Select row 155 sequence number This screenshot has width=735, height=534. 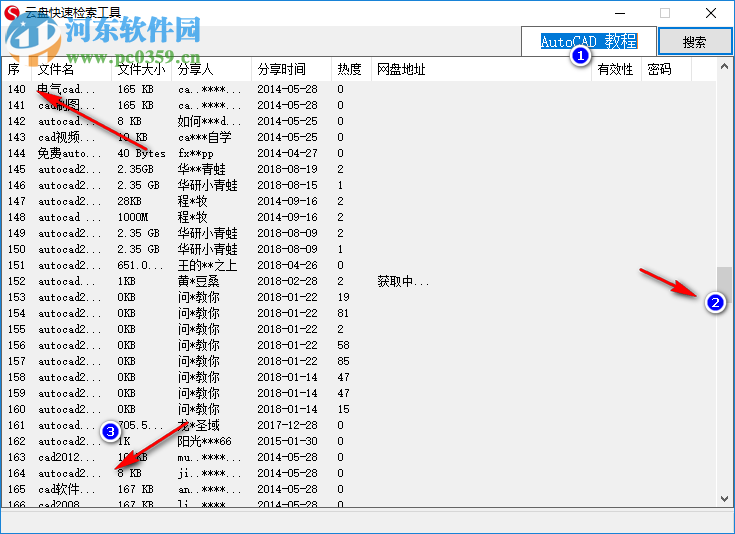pos(17,329)
